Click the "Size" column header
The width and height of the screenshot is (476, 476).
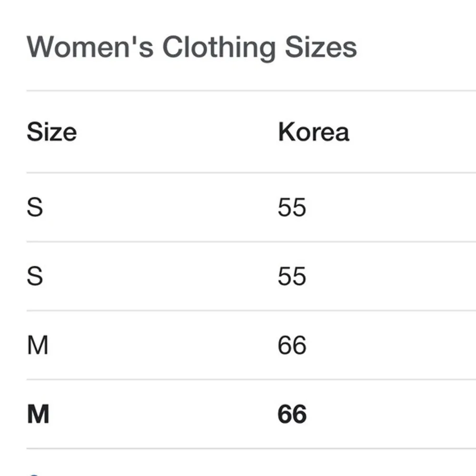coord(51,132)
